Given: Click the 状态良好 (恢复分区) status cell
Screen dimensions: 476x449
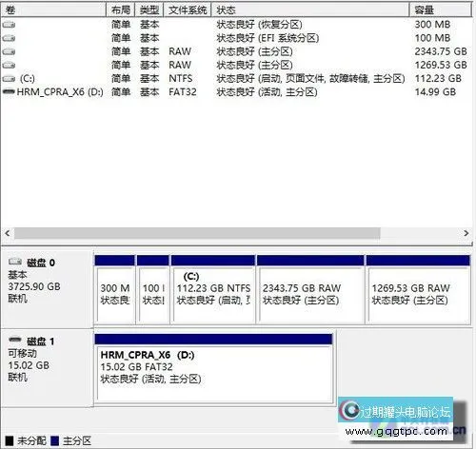Looking at the screenshot, I should (259, 25).
